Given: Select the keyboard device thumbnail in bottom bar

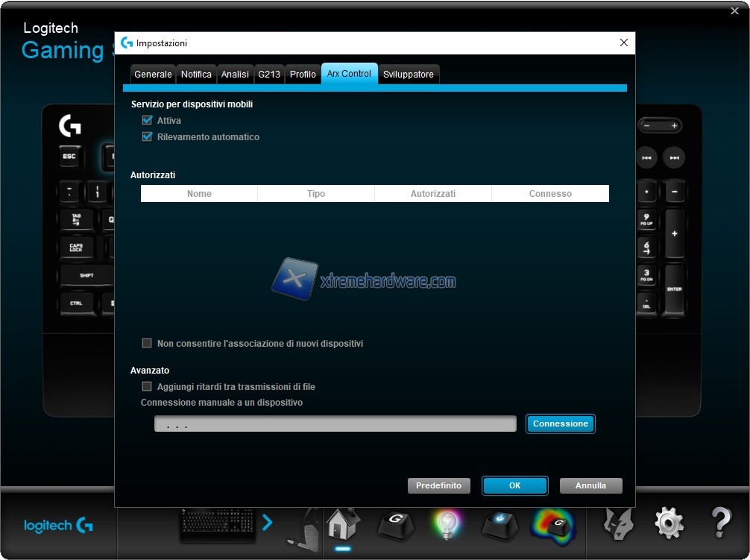Looking at the screenshot, I should [218, 524].
